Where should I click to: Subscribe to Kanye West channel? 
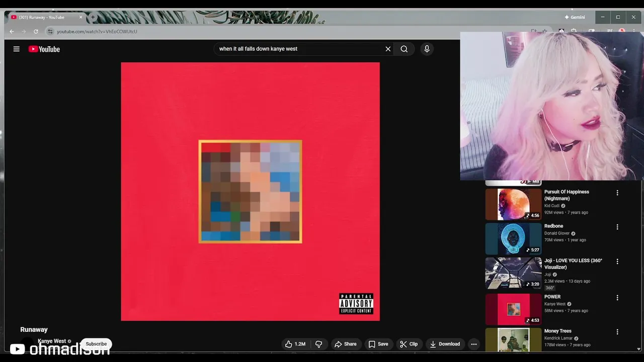(x=96, y=344)
